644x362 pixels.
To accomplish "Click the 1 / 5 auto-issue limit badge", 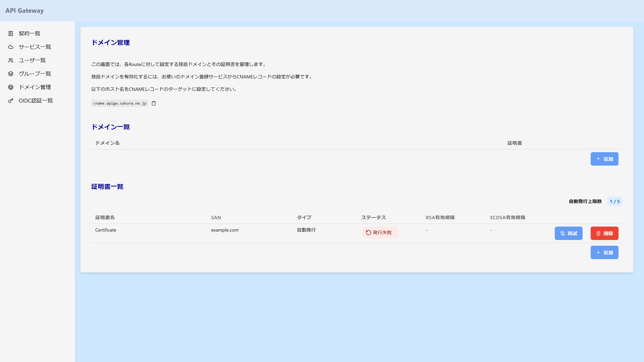I will 614,201.
